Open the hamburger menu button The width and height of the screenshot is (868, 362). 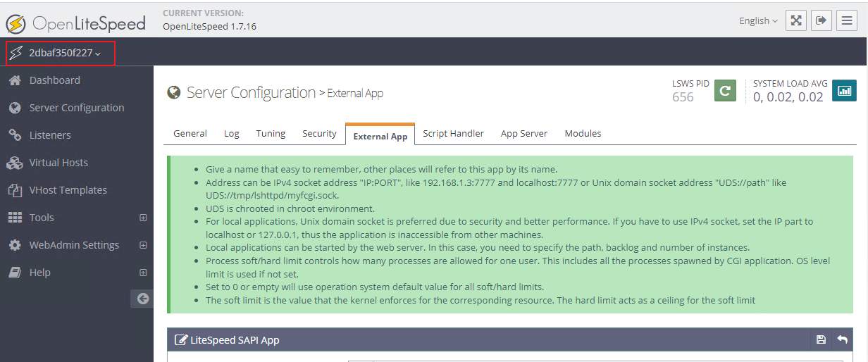(847, 20)
